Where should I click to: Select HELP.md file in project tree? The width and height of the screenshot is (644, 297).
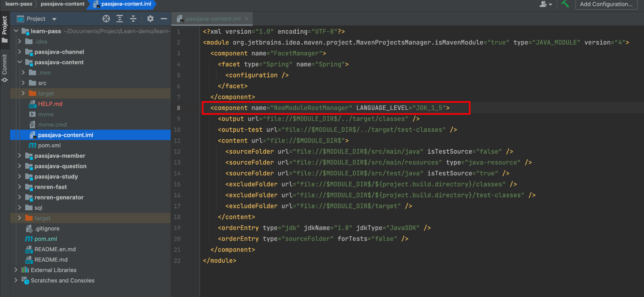coord(50,104)
